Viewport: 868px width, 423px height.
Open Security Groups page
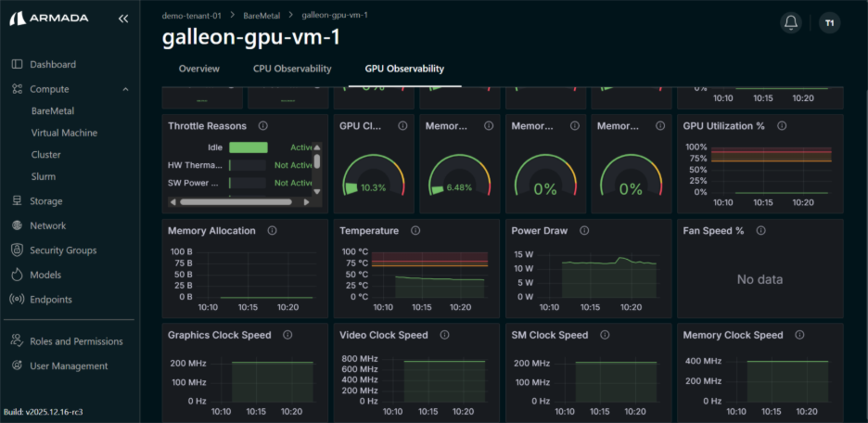coord(63,250)
